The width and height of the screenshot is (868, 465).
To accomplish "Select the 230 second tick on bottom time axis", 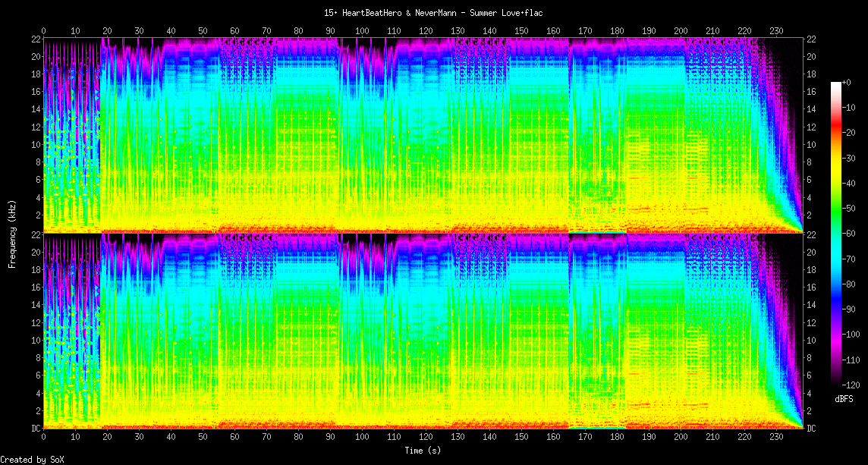I will [777, 438].
